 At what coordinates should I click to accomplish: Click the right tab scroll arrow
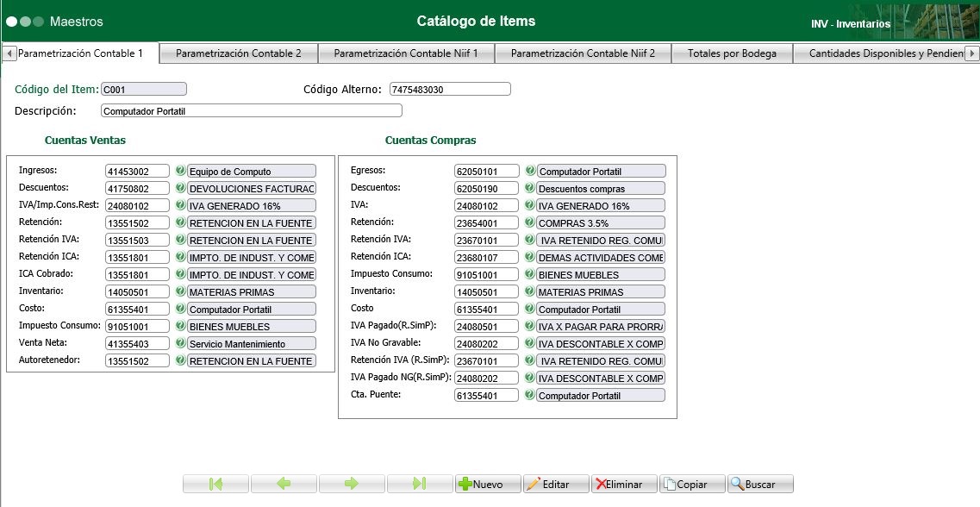click(x=973, y=53)
